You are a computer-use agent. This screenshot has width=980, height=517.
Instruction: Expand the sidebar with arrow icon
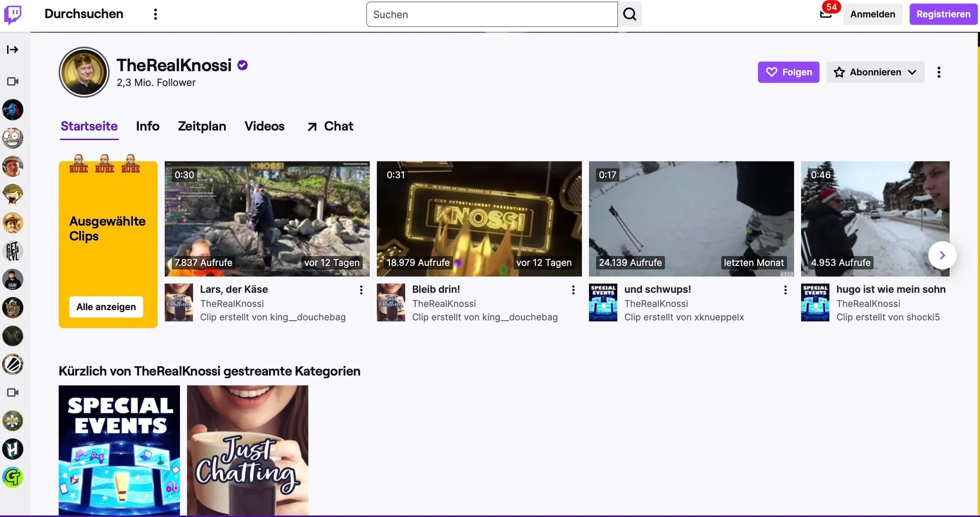13,49
